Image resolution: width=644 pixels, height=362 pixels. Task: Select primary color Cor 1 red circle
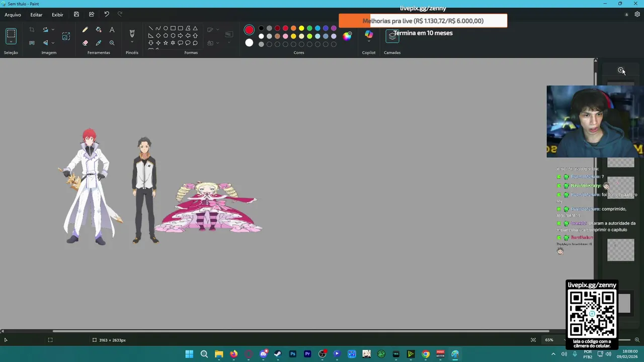tap(249, 30)
